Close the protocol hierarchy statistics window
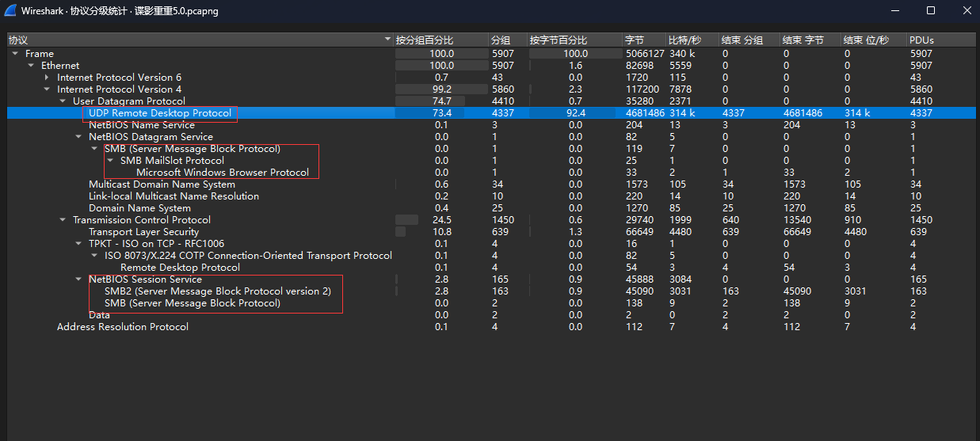Viewport: 980px width, 441px height. click(967, 10)
